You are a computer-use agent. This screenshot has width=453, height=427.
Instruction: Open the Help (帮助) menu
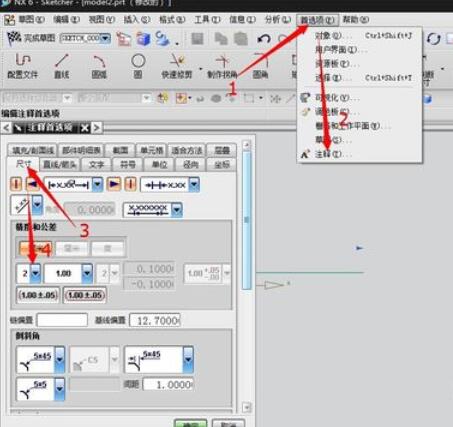(x=356, y=20)
